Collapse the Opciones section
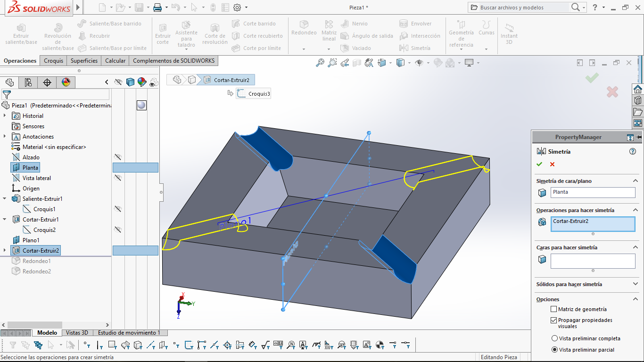644x362 pixels. point(635,299)
